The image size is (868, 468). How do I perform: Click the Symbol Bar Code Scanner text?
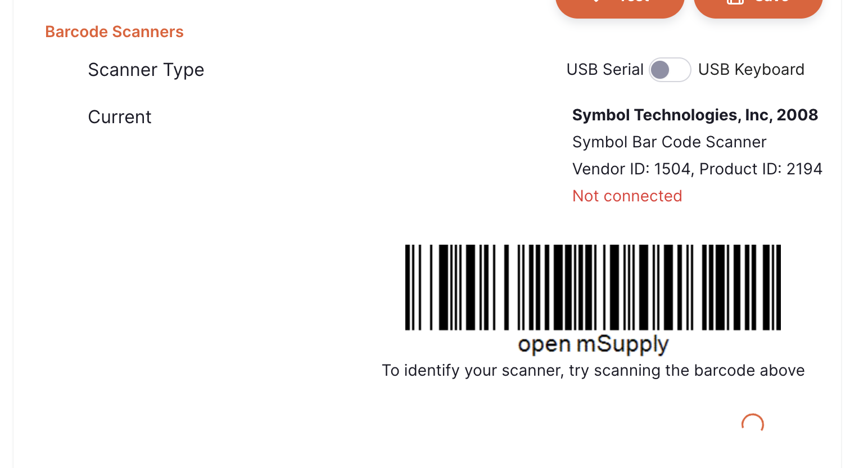[669, 142]
